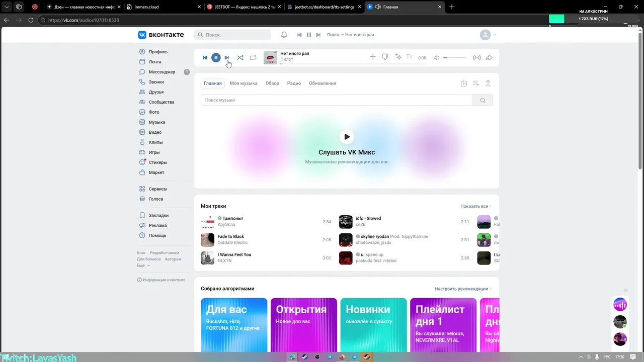This screenshot has width=644, height=362.
Task: Switch to the Моя музыка tab
Action: point(244,83)
